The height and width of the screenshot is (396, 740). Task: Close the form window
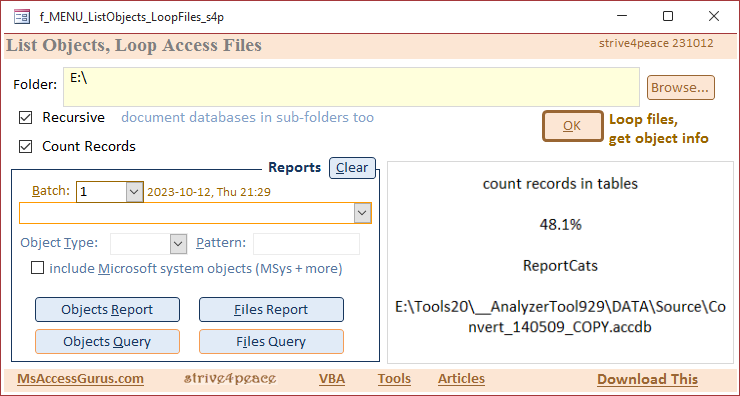(x=714, y=17)
